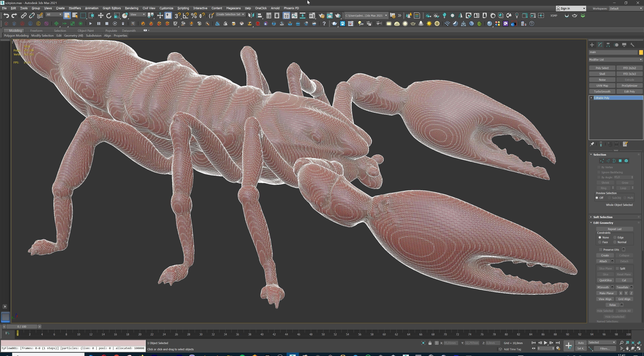The width and height of the screenshot is (644, 356).
Task: Click the MSmooth button
Action: 603,287
